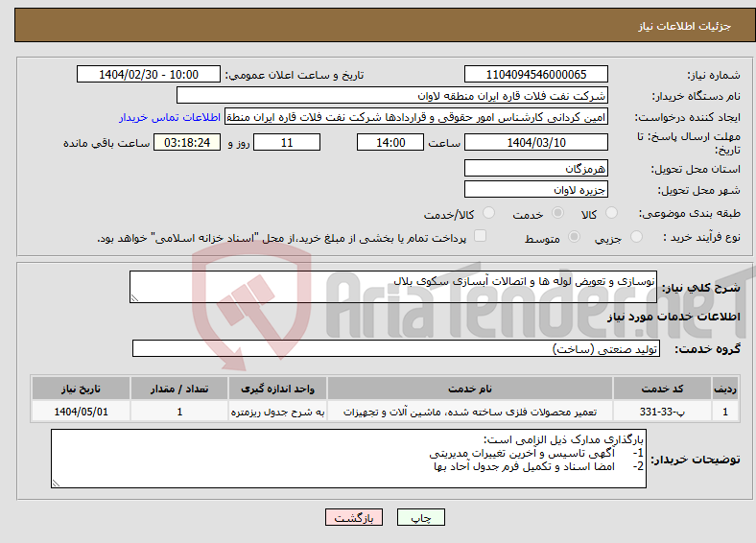
Task: Click the buyer organization name field
Action: tap(392, 96)
